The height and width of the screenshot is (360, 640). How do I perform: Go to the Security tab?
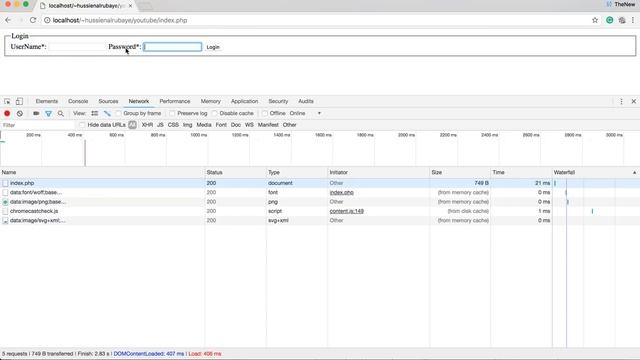278,101
